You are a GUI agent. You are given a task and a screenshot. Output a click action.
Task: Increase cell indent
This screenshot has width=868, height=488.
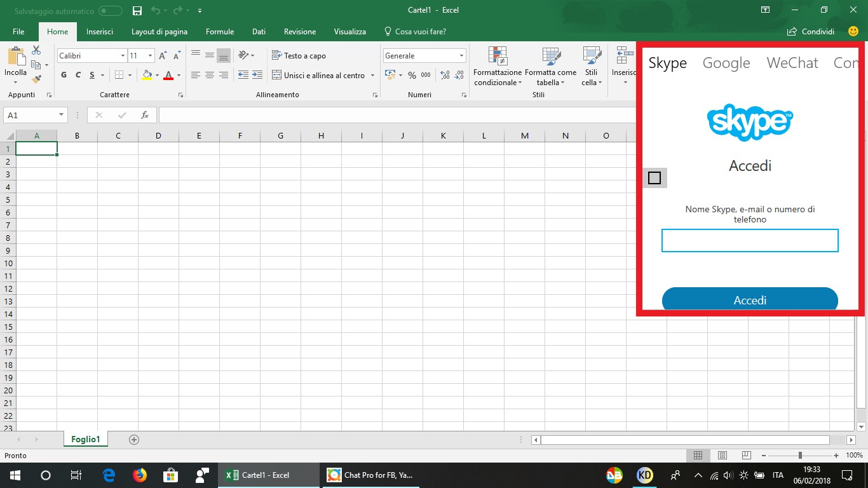257,75
